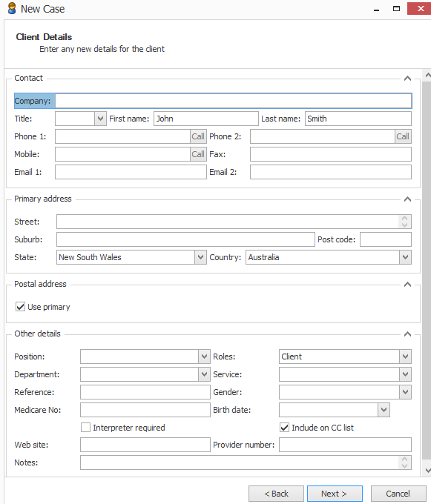Collapse the Other details section

(407, 334)
